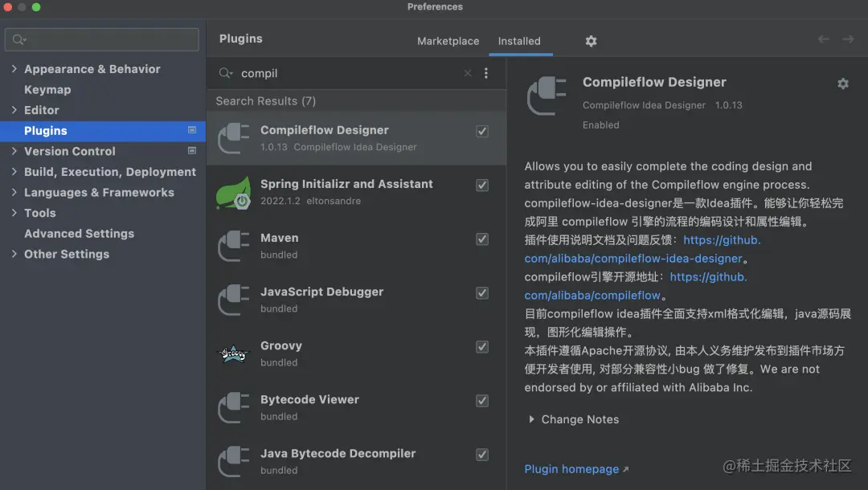This screenshot has width=868, height=490.
Task: Click the Spring Initializr leaf icon
Action: [x=234, y=193]
